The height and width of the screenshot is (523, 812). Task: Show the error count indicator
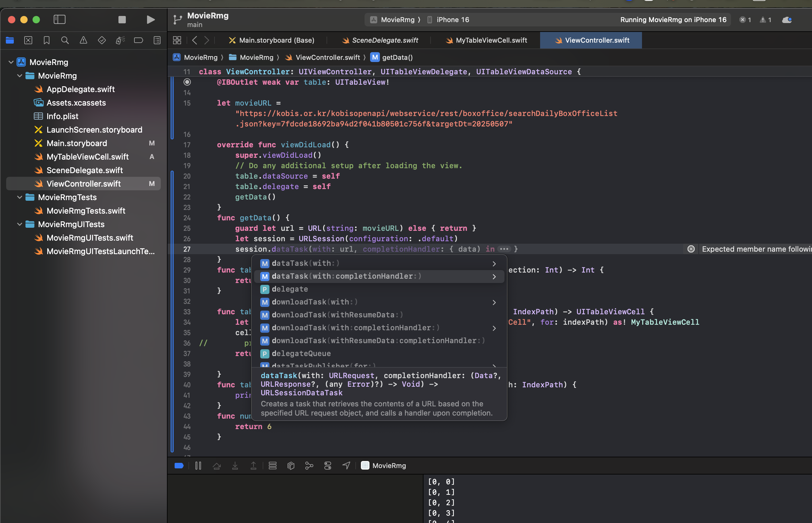(745, 20)
